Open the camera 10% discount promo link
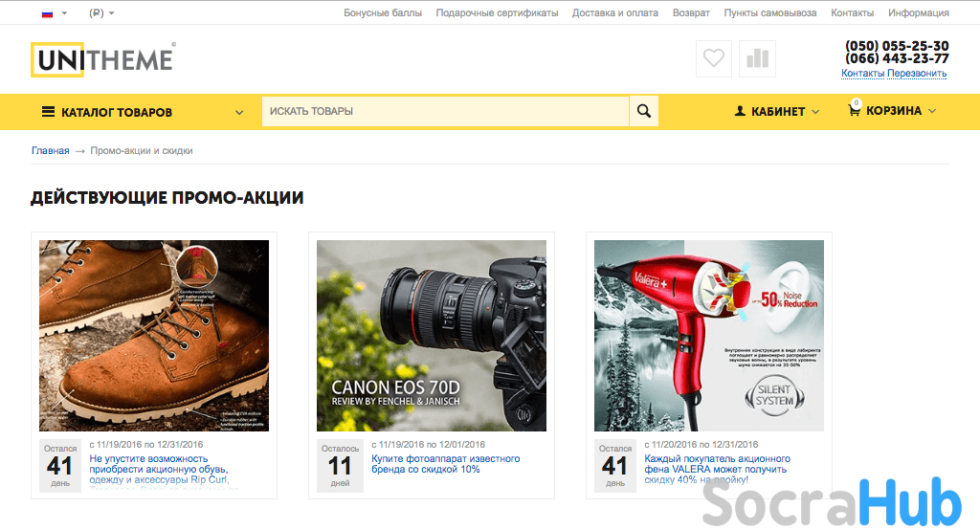 click(x=446, y=464)
